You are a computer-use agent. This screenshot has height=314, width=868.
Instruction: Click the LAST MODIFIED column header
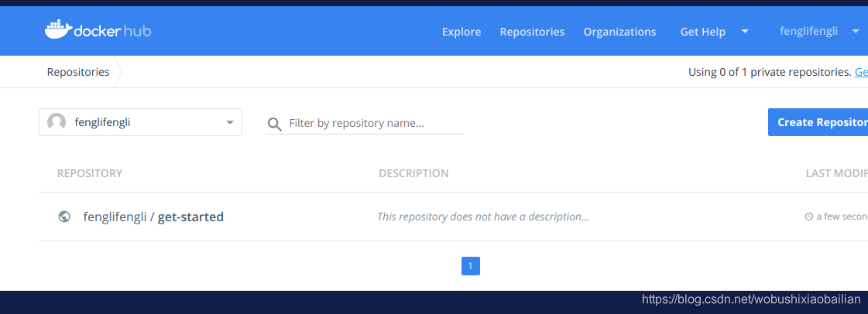(837, 173)
